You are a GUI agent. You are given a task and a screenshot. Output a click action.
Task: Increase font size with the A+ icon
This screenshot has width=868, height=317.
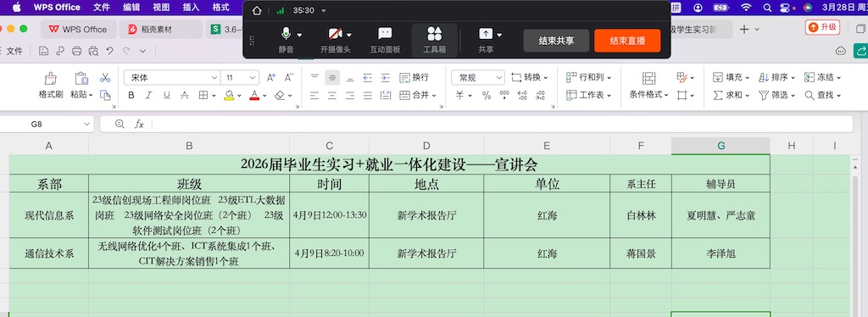coord(271,77)
